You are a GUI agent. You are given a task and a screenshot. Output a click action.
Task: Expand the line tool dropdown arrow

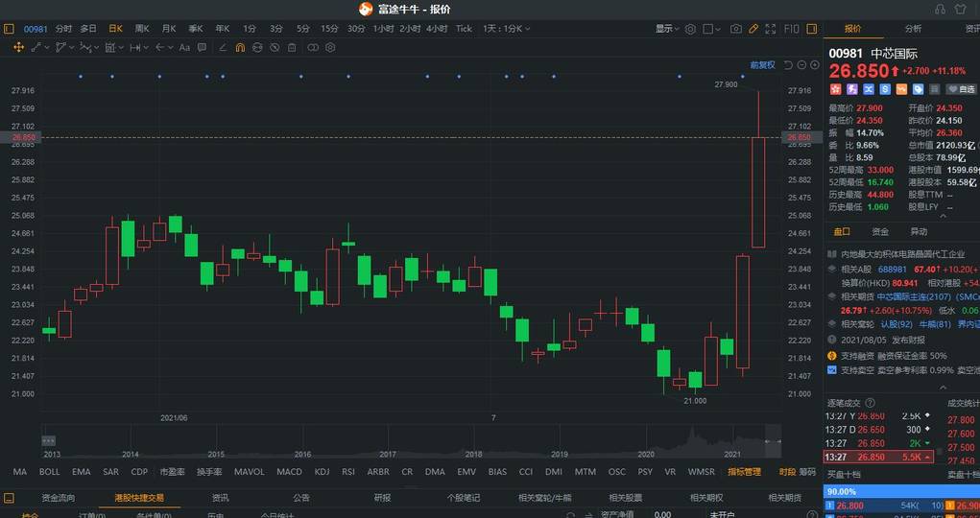[46, 48]
